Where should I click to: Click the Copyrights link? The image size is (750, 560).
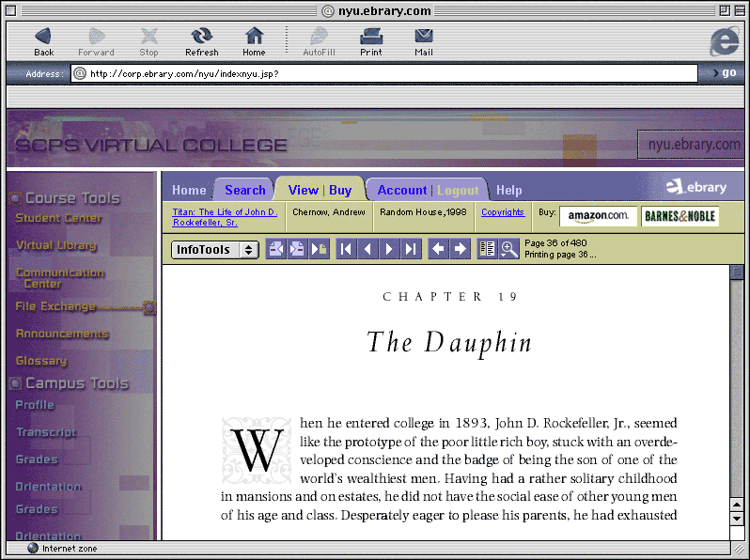[x=503, y=212]
